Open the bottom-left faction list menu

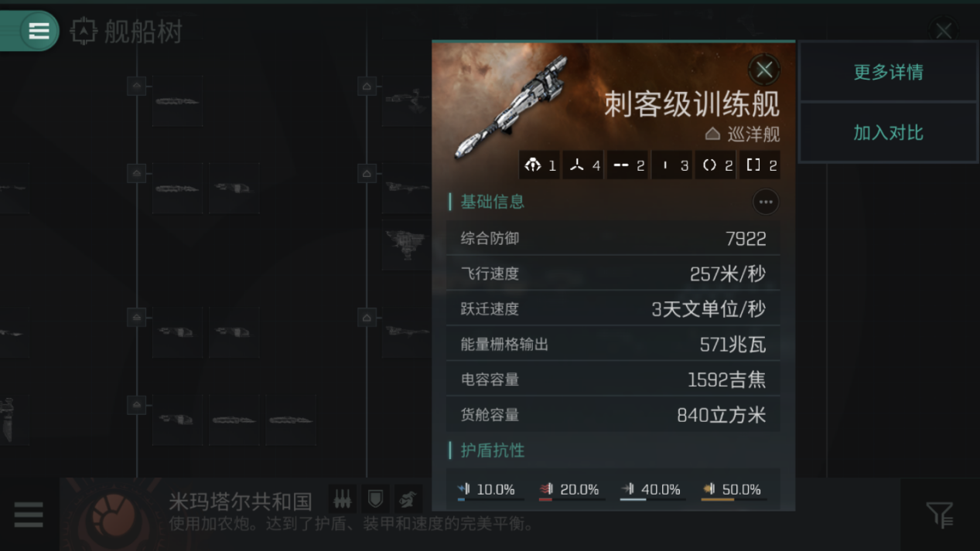coord(29,514)
